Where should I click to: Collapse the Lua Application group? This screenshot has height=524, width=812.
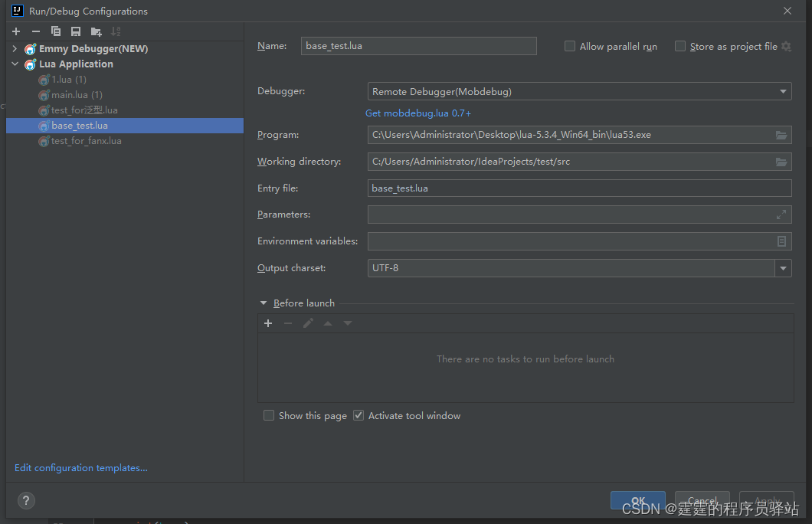(x=15, y=64)
